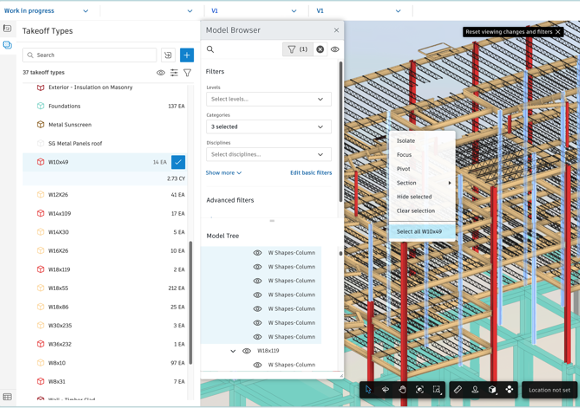The image size is (580, 408).
Task: Click the Explode model tool
Action: (x=509, y=390)
